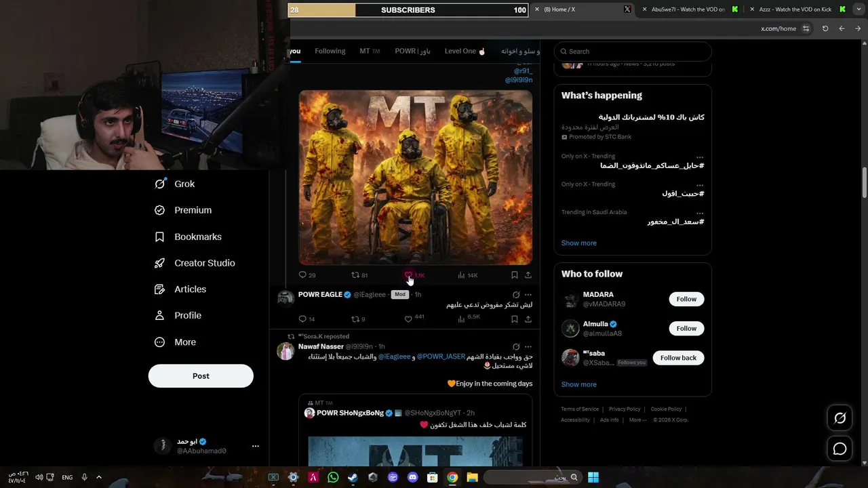Image resolution: width=868 pixels, height=488 pixels.
Task: Show more under Who to follow
Action: 578,385
